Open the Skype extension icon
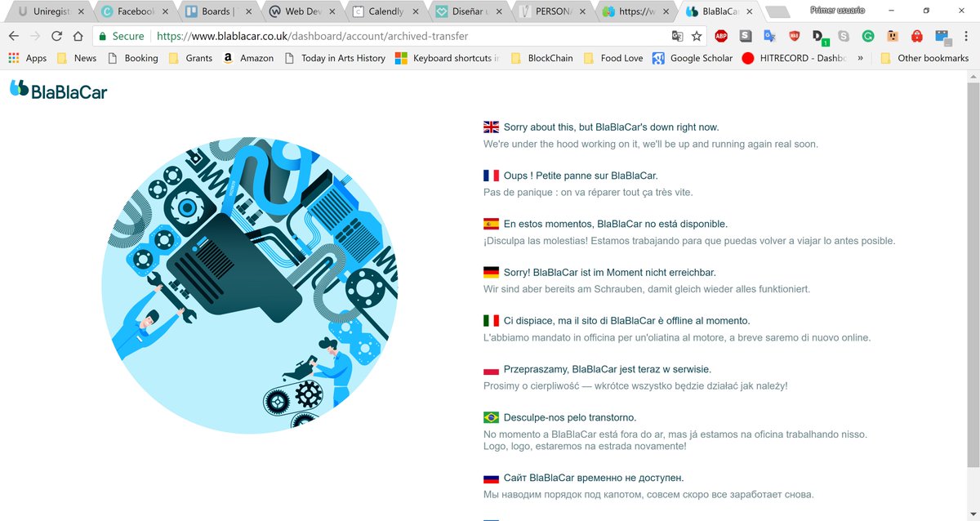The image size is (980, 521). pos(843,36)
